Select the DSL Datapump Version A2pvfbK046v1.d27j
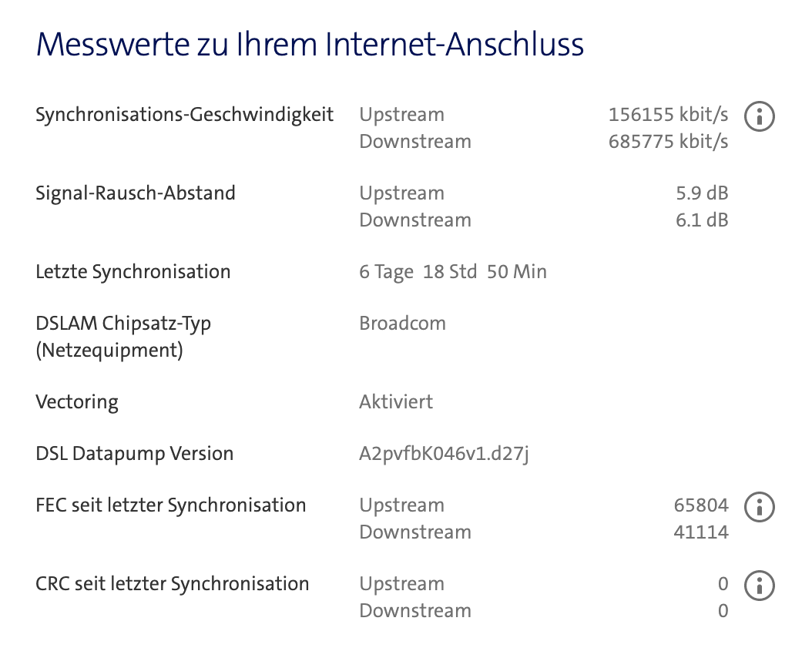This screenshot has height=658, width=812. click(x=443, y=453)
